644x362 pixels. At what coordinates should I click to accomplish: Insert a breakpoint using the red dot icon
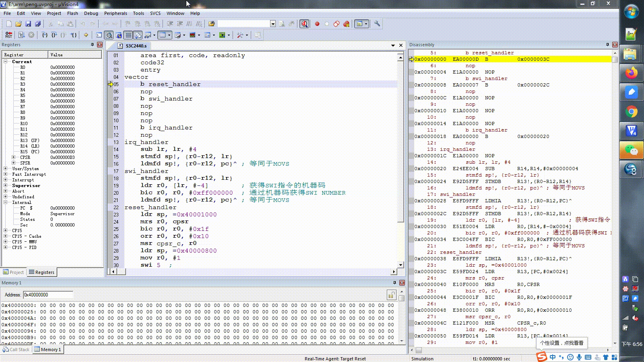(317, 24)
